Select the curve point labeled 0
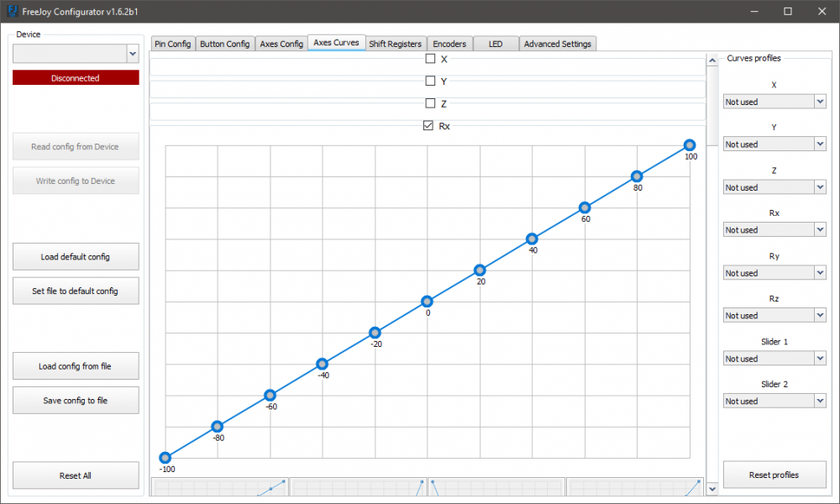Viewport: 840px width, 504px height. [x=427, y=302]
